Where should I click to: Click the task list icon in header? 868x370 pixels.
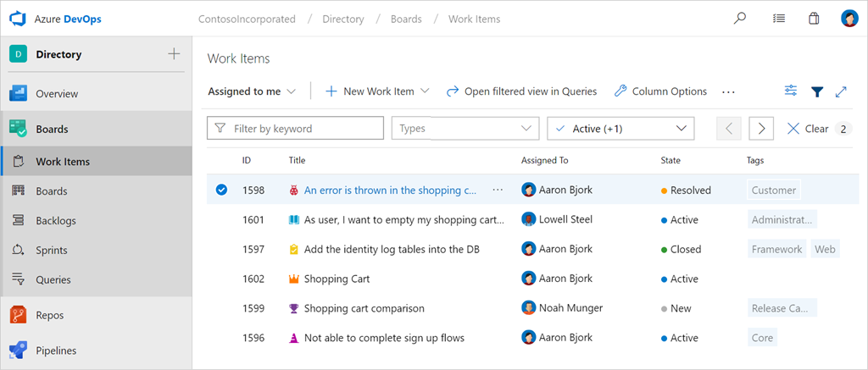click(778, 19)
